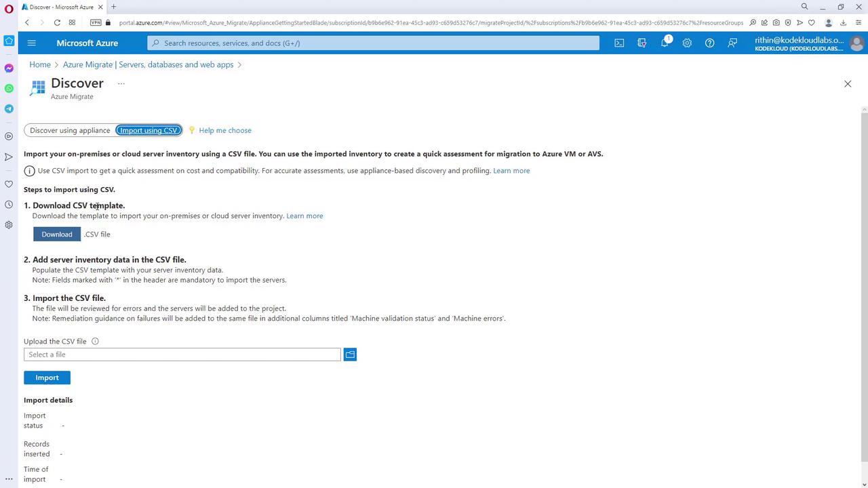This screenshot has height=488, width=868.
Task: Select Import using CSV option
Action: [x=149, y=130]
